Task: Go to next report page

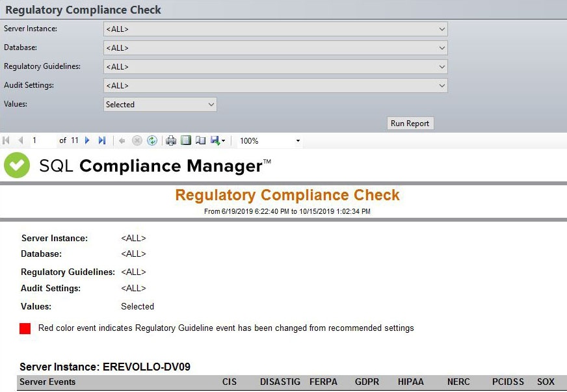Action: click(87, 140)
